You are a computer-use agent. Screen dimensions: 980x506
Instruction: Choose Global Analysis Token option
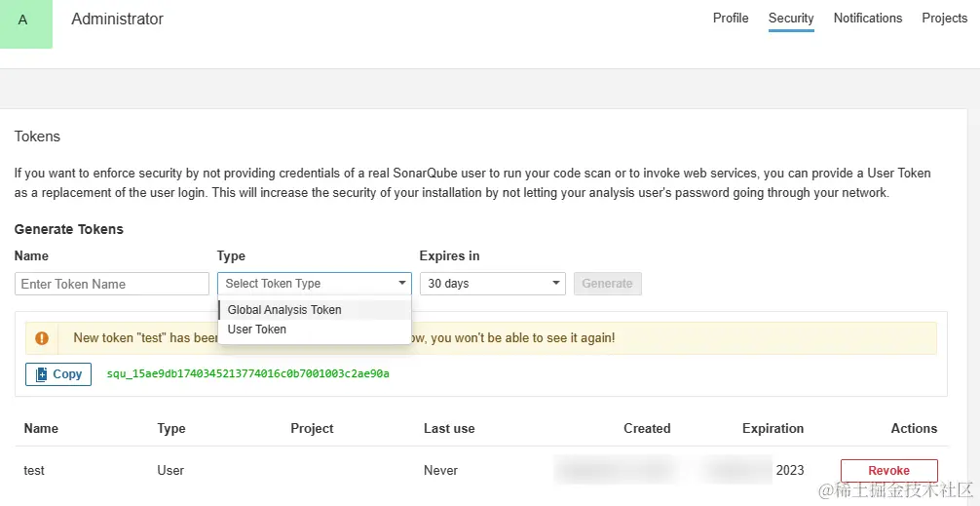click(315, 310)
